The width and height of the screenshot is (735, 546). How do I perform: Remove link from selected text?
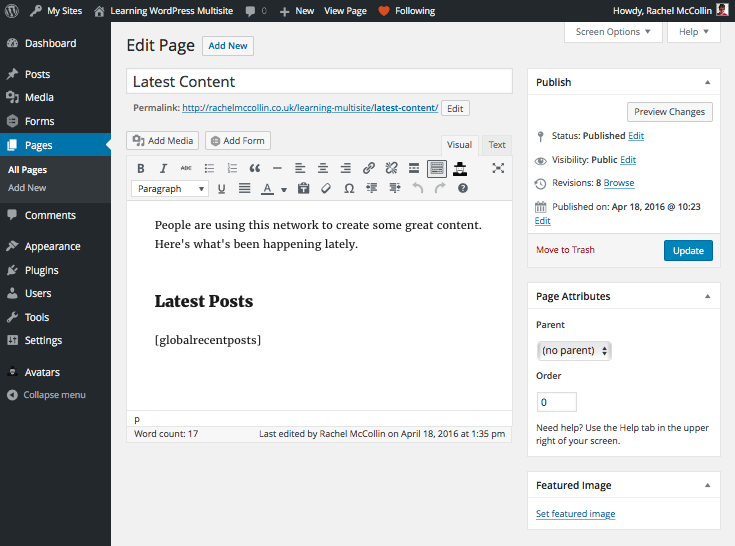[391, 168]
